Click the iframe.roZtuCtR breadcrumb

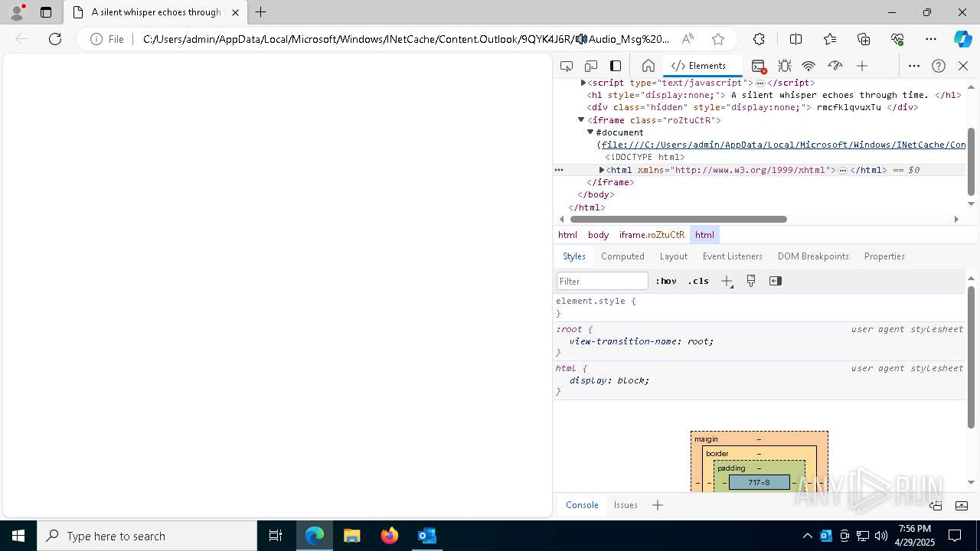[652, 235]
